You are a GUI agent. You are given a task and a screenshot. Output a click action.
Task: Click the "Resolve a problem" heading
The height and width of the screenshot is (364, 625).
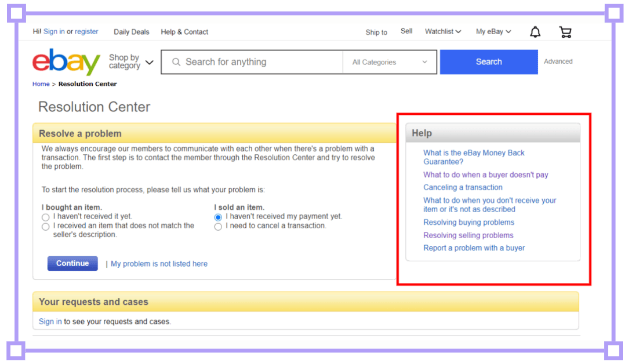pyautogui.click(x=80, y=134)
